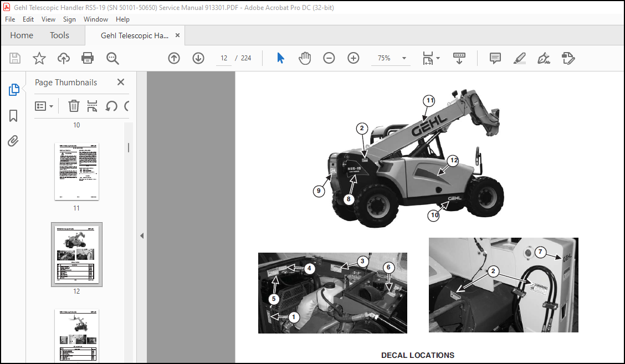This screenshot has height=364, width=625.
Task: Collapse the navigation pane with the arrow
Action: [142, 235]
